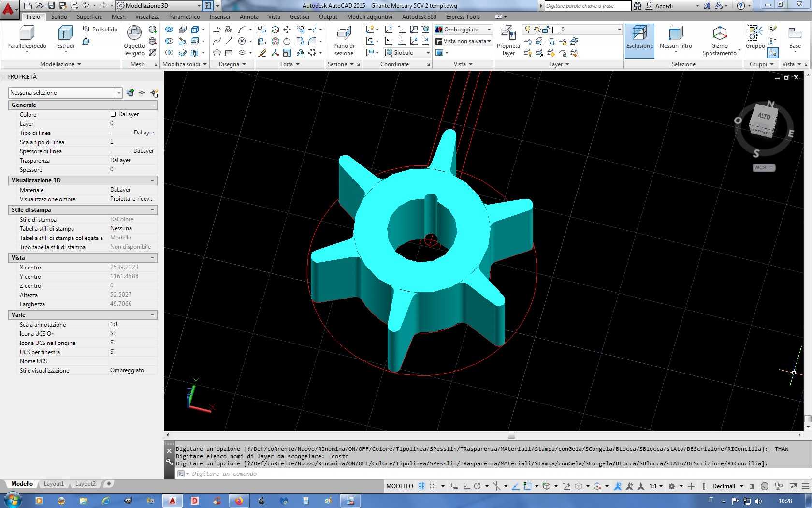Click the ALTO face of the ViewCube
812x508 pixels.
pos(764,116)
